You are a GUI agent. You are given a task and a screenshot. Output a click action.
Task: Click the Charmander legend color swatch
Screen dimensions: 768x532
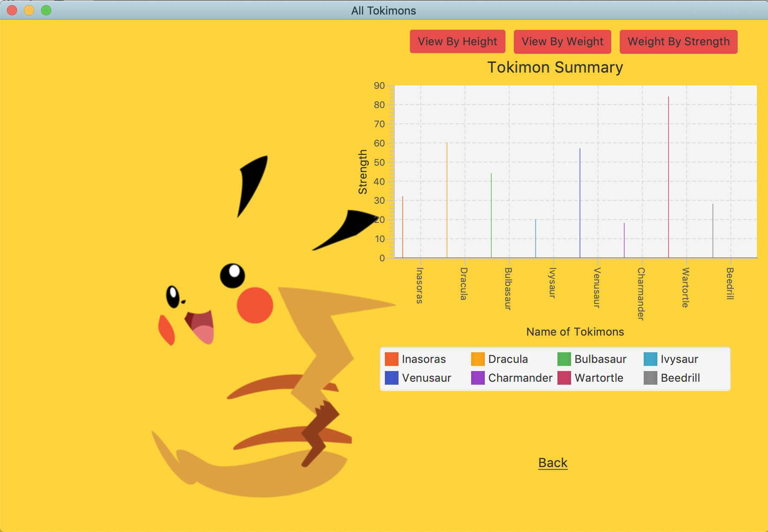(x=478, y=378)
